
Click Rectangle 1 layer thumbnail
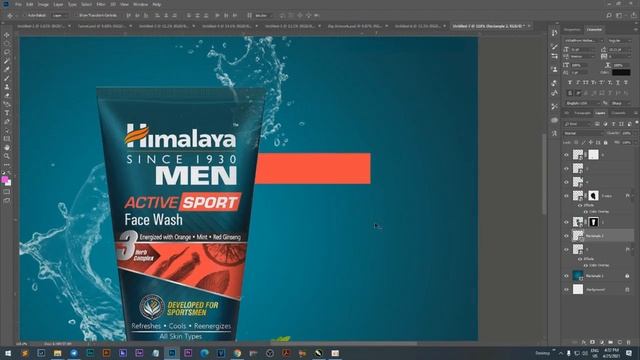coord(578,276)
